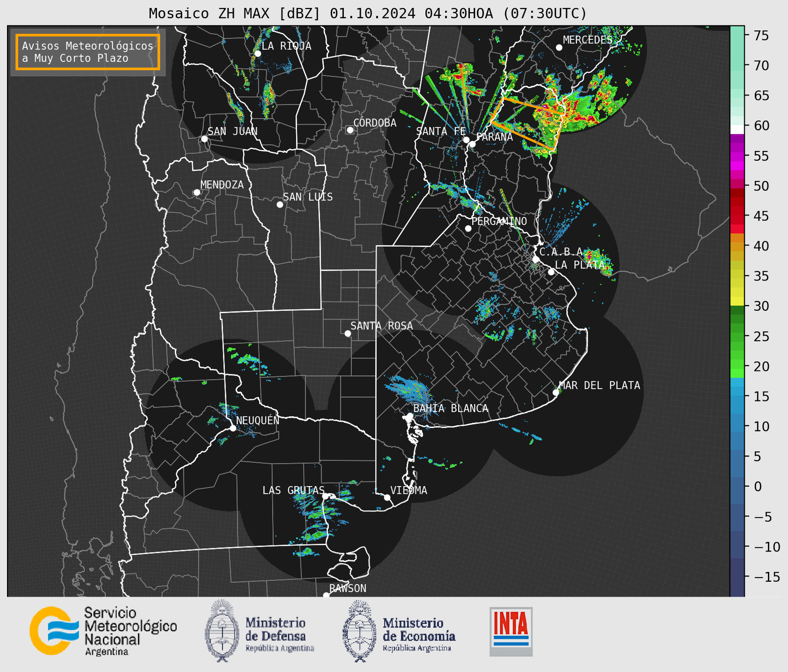The height and width of the screenshot is (672, 788).
Task: Click the SAN JUAN city dot
Action: pos(204,139)
